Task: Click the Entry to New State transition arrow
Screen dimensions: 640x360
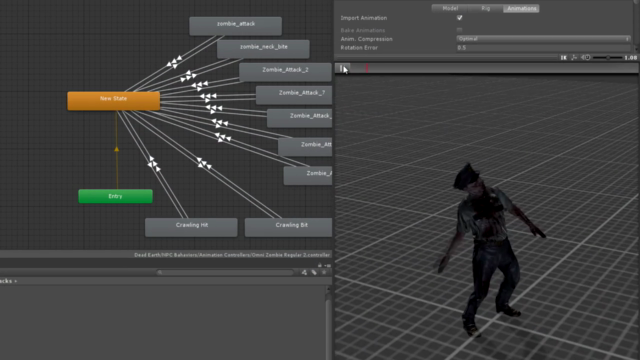Action: pos(117,149)
